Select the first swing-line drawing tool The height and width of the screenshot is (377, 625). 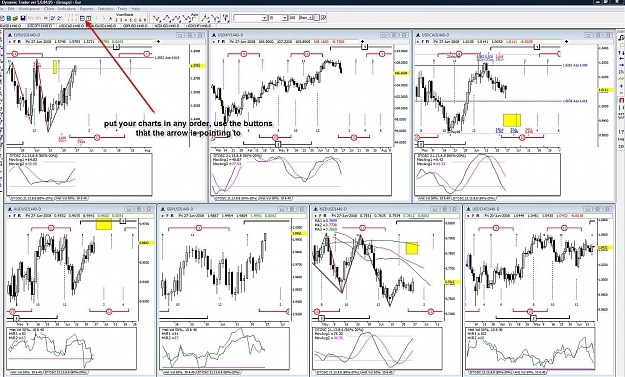tap(156, 18)
